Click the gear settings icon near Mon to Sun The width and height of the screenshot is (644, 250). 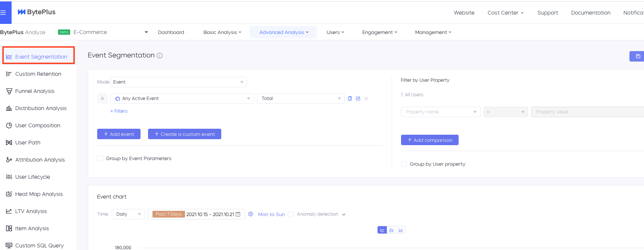(x=251, y=214)
